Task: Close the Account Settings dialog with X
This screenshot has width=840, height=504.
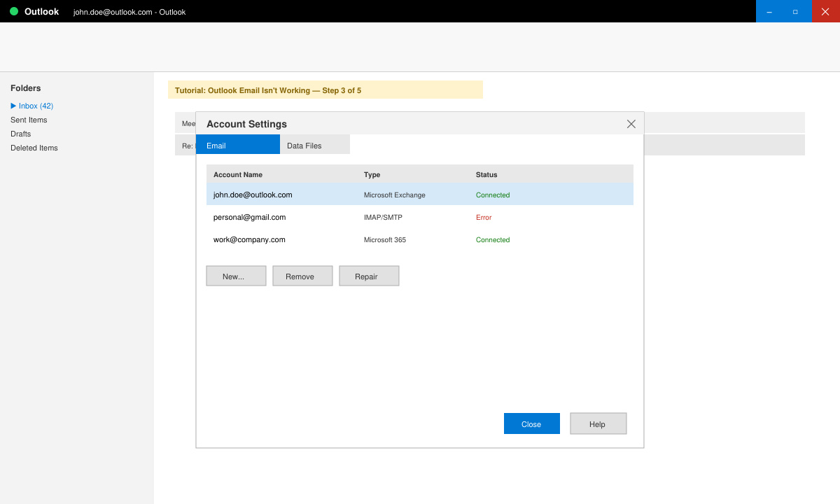Action: 631,124
